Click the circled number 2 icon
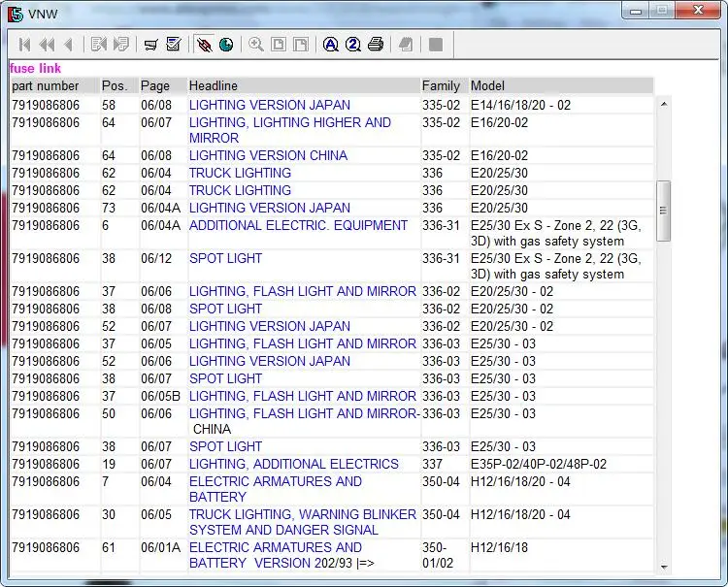This screenshot has height=587, width=728. pyautogui.click(x=353, y=45)
